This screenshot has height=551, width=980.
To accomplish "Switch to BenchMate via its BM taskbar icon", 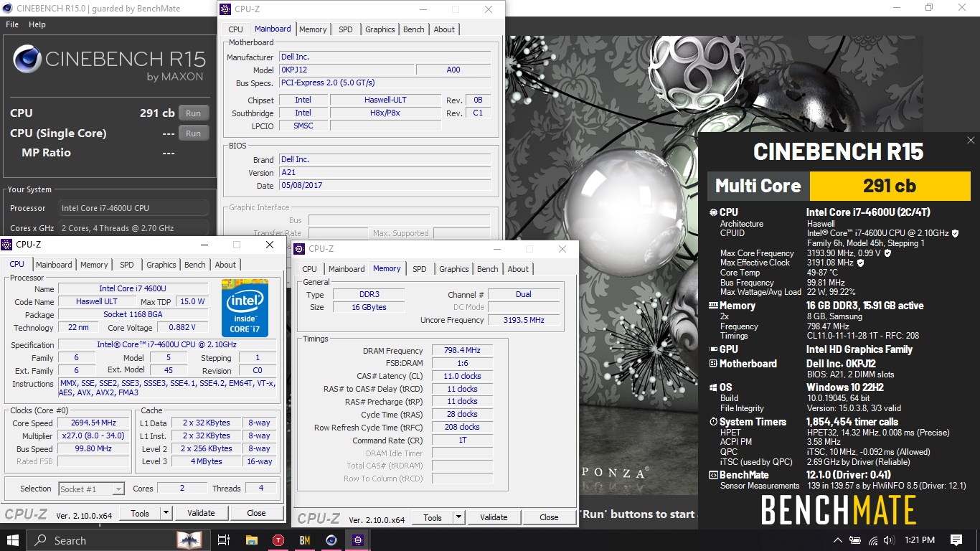I will (x=304, y=540).
